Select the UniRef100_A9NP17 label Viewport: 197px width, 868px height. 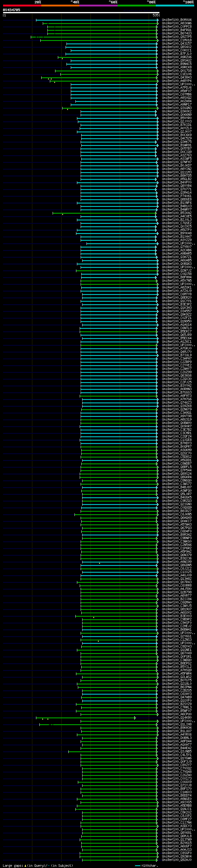tap(176, 104)
